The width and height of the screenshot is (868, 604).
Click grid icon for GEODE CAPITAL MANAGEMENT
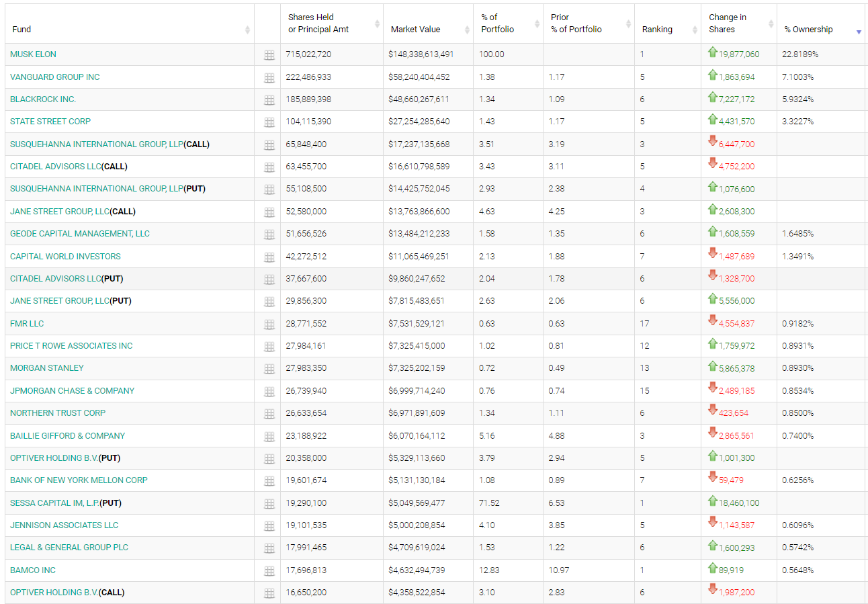[x=269, y=234]
